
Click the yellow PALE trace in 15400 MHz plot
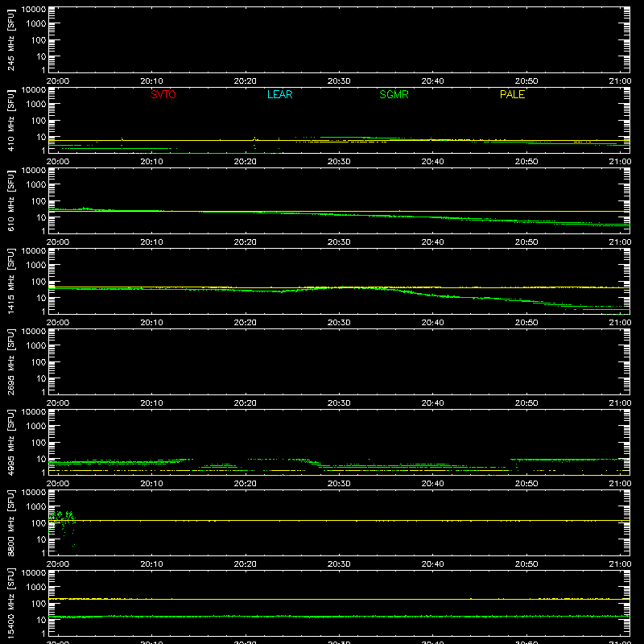339,599
